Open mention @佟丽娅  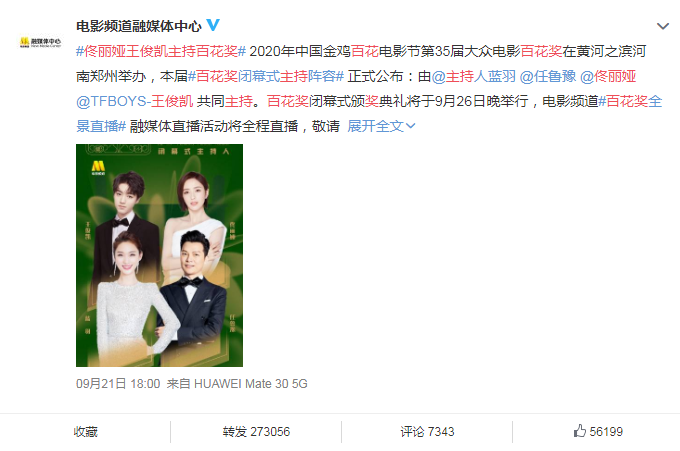[x=608, y=76]
